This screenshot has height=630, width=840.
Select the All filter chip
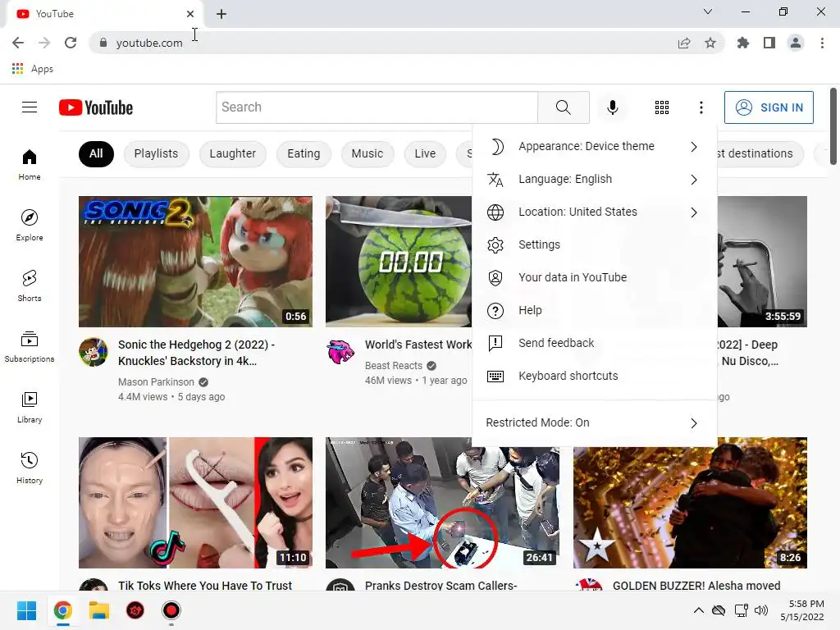tap(97, 153)
